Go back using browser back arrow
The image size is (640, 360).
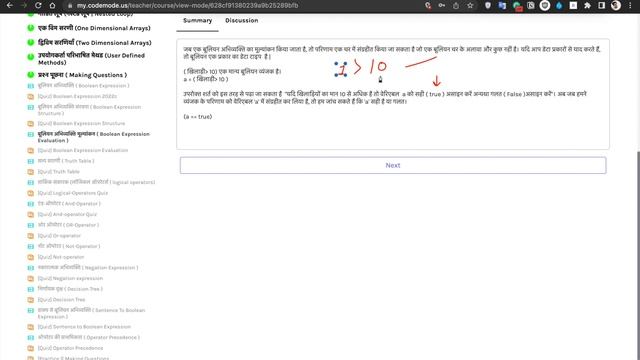(10, 5)
